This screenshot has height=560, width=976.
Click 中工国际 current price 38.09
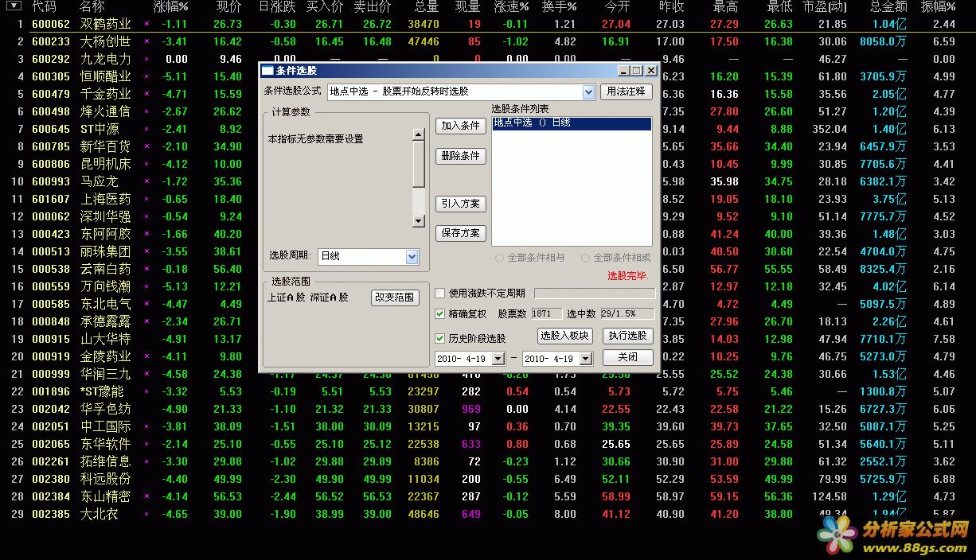228,426
